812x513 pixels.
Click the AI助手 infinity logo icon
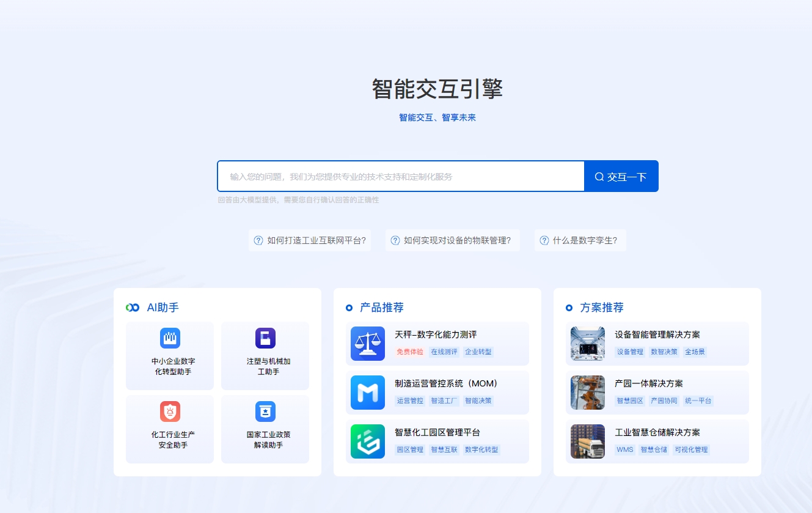[132, 308]
